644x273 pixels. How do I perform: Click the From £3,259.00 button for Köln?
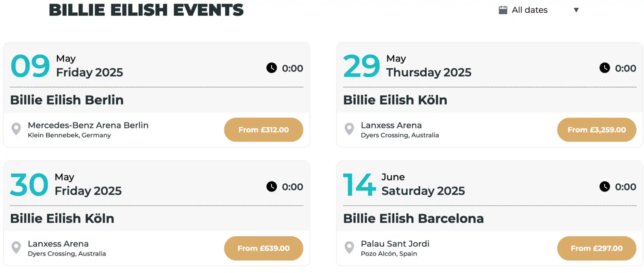pos(597,130)
